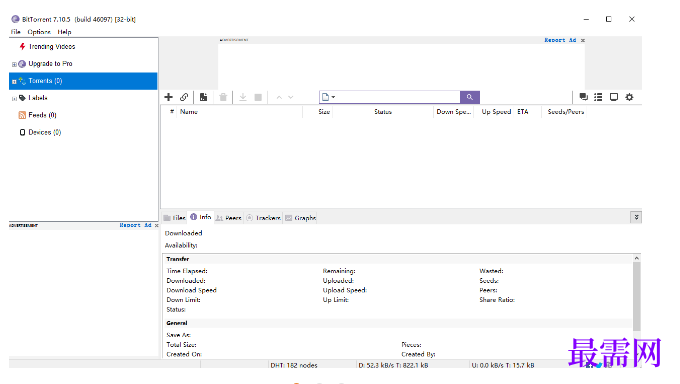Click the Labels tag icon

pyautogui.click(x=23, y=98)
